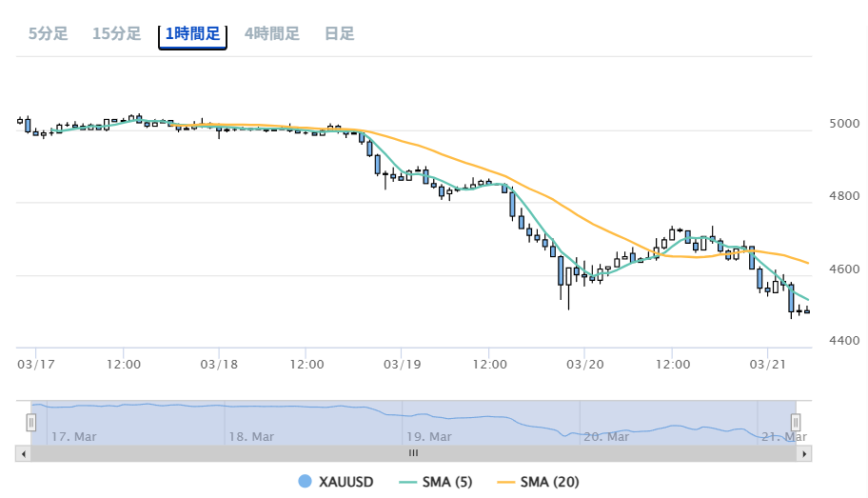Click the active 1時間足 tab
868x498 pixels.
click(192, 34)
